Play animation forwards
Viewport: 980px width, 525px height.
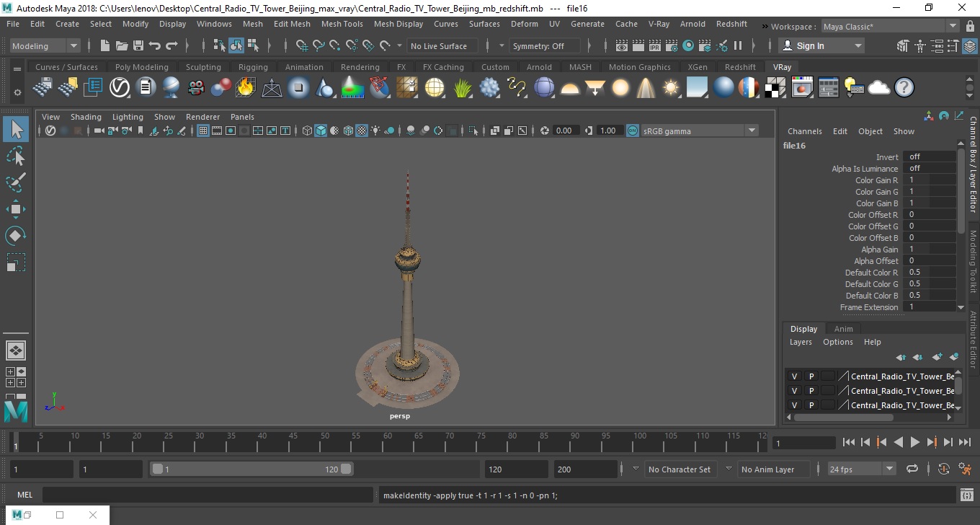click(914, 443)
